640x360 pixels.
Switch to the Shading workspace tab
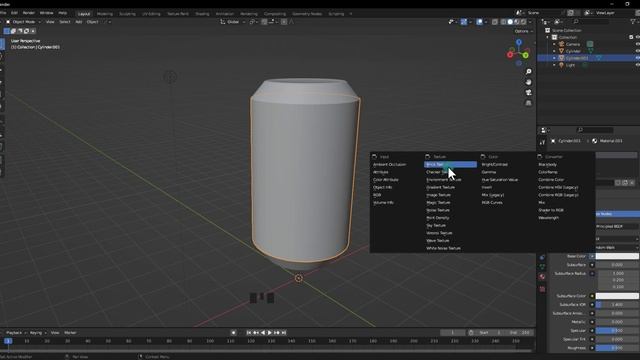(x=202, y=13)
